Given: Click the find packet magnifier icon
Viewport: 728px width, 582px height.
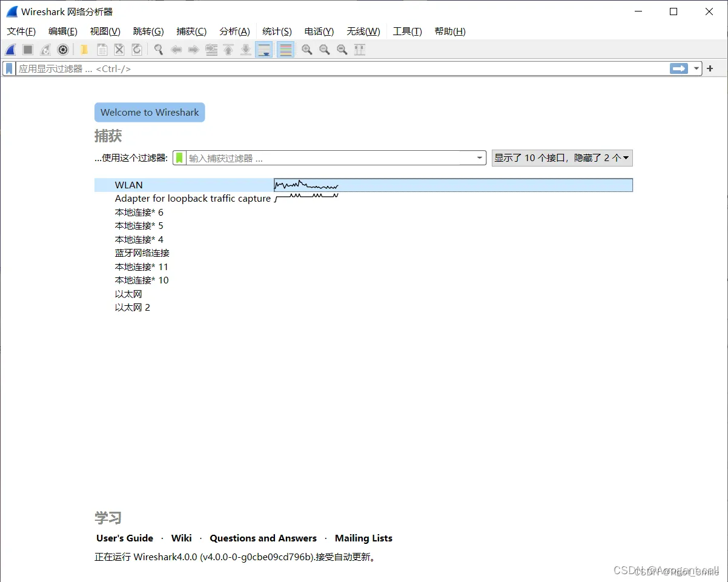Looking at the screenshot, I should (159, 50).
